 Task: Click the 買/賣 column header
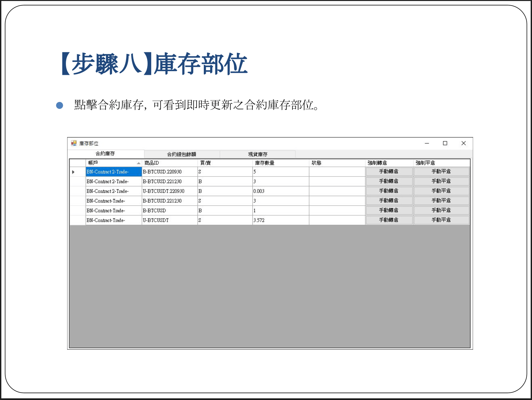click(225, 163)
